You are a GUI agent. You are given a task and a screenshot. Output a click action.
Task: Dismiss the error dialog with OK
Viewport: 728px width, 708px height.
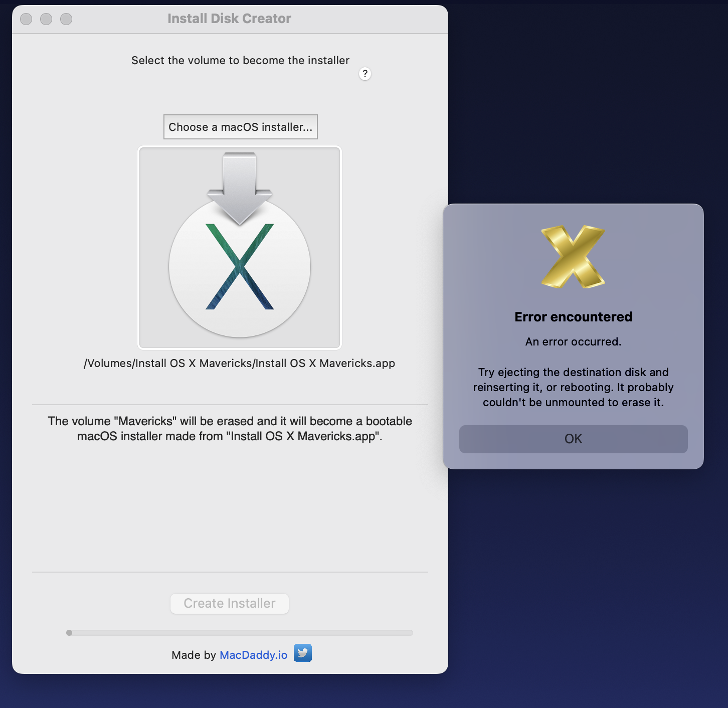click(x=574, y=439)
